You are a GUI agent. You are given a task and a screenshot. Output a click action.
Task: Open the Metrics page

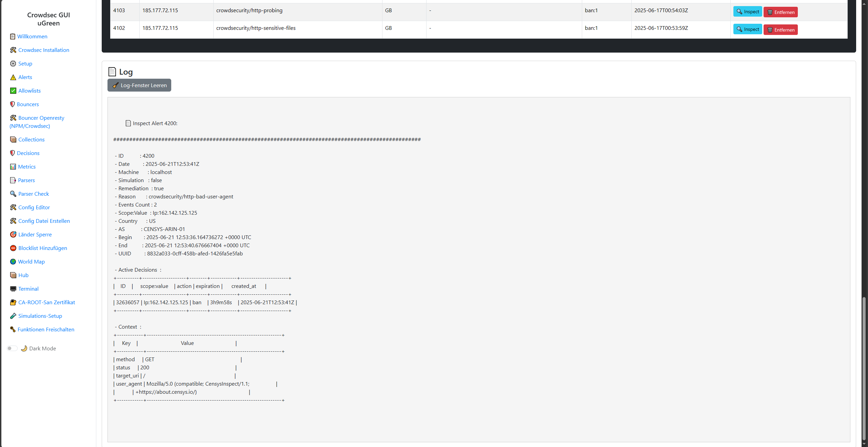(27, 167)
